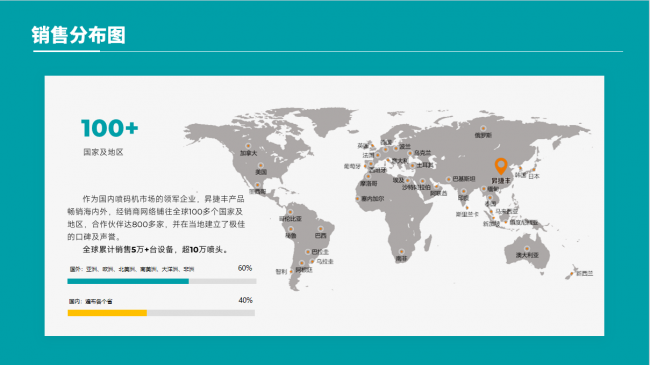This screenshot has width=650, height=365.
Task: Select the 秘鲁 marker dot
Action: pyautogui.click(x=291, y=229)
